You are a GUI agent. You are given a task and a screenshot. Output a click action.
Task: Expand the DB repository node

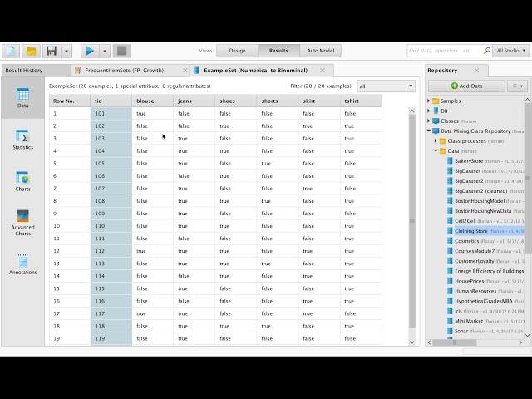point(429,111)
